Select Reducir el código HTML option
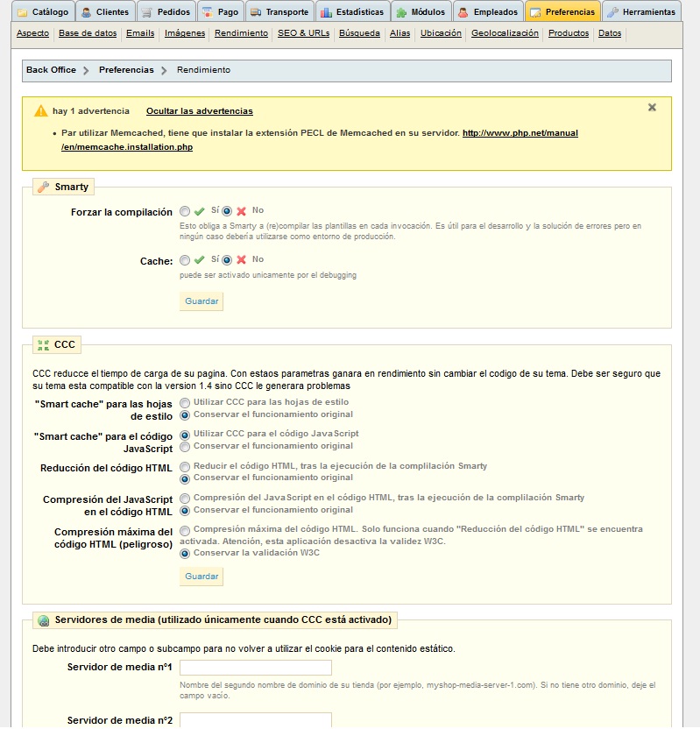 [185, 467]
